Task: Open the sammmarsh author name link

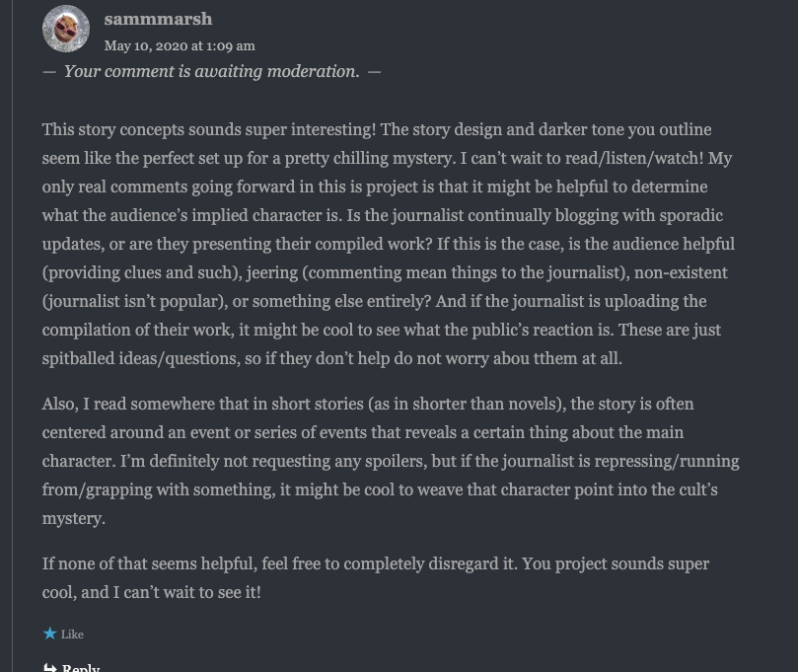Action: click(158, 19)
